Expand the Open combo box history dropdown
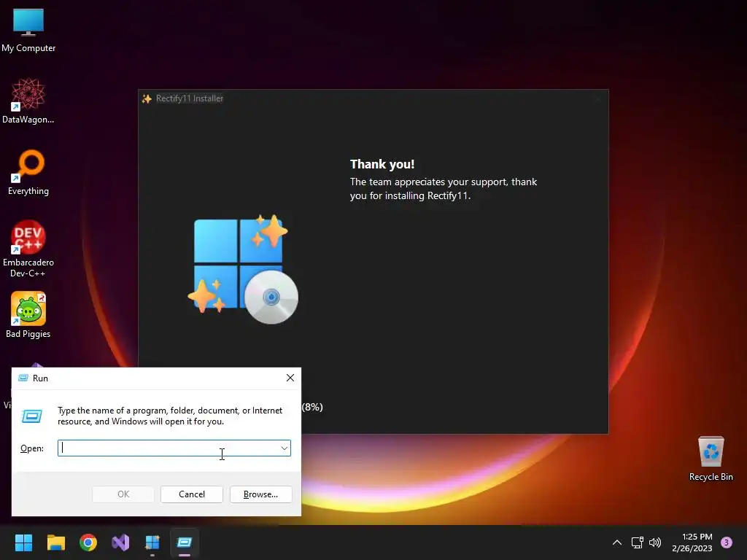This screenshot has height=560, width=747. coord(285,448)
